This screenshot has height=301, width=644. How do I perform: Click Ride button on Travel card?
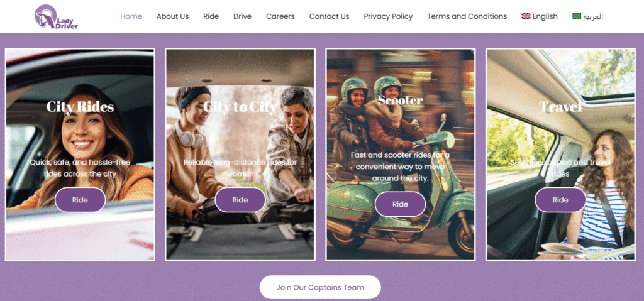560,200
